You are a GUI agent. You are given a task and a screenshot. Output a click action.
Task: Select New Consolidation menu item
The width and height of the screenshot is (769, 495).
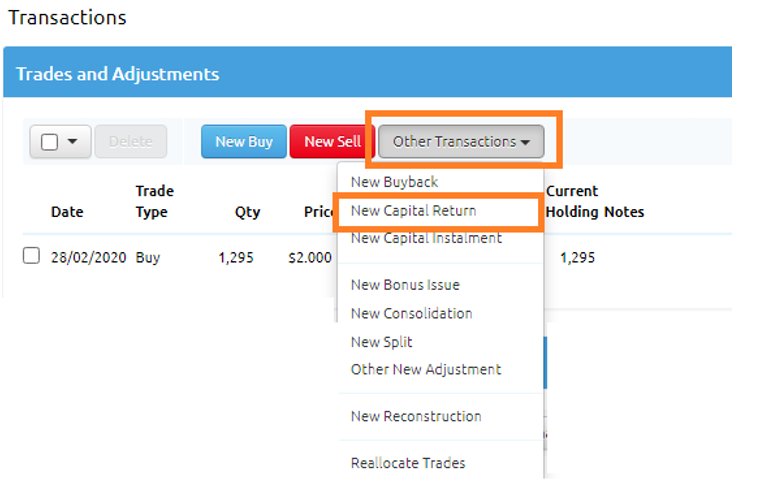(411, 313)
